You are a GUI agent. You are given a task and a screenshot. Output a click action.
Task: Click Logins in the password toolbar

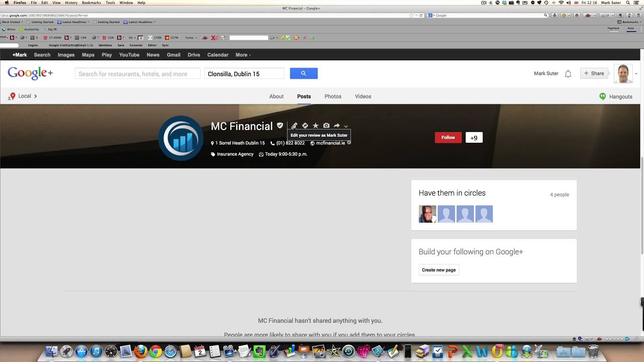coord(33,45)
